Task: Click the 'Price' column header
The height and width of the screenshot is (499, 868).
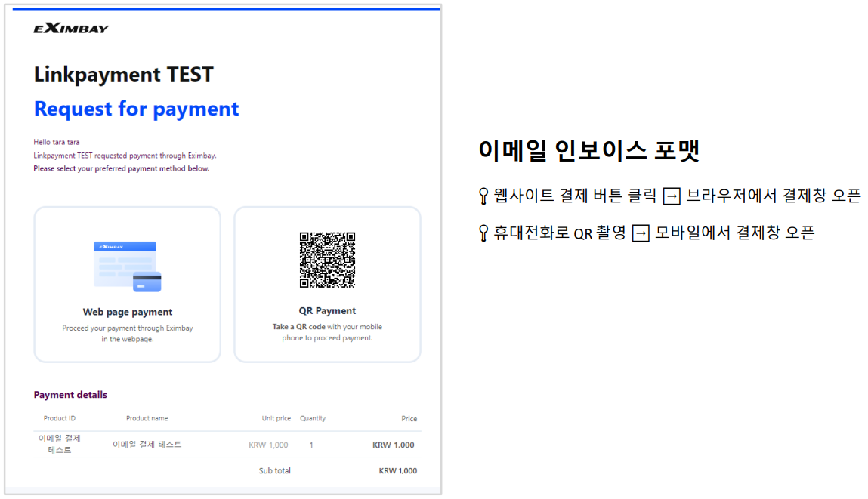Action: 409,419
